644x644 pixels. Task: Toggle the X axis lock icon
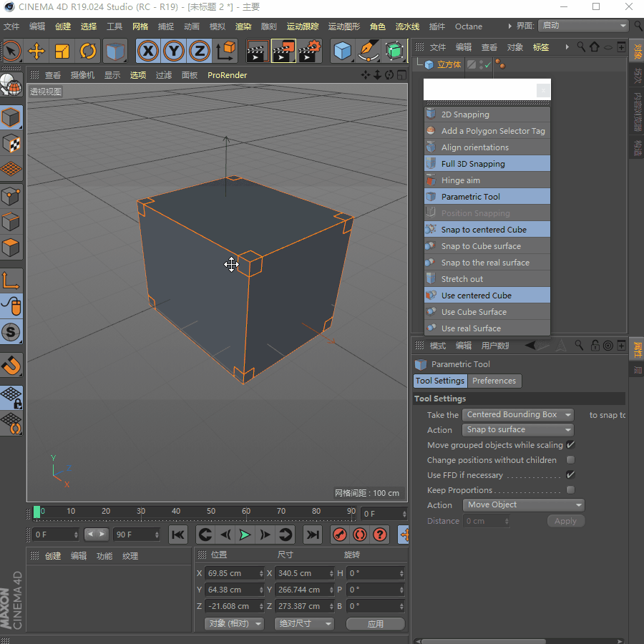click(x=148, y=51)
